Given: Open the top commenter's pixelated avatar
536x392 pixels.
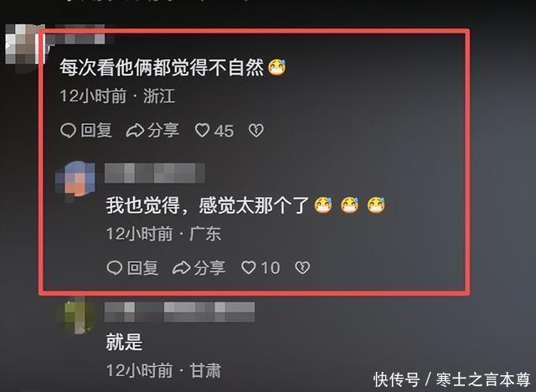Looking at the screenshot, I should [x=23, y=44].
